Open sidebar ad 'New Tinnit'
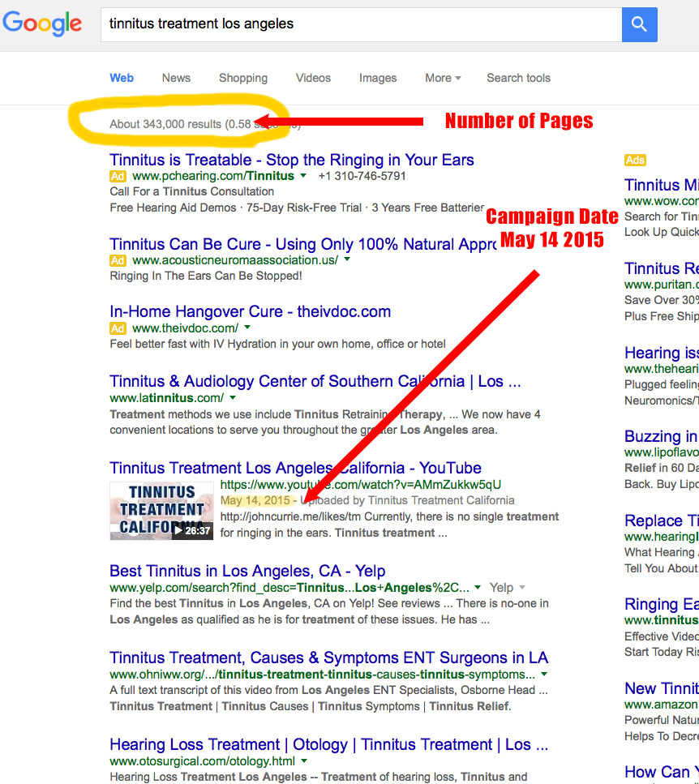Screen dimensions: 699x784 click(662, 688)
